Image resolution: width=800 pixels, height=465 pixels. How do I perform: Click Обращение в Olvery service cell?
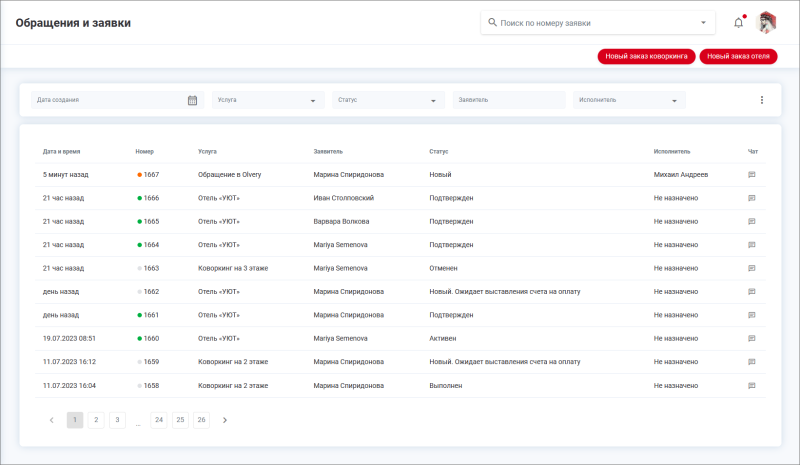pos(230,175)
